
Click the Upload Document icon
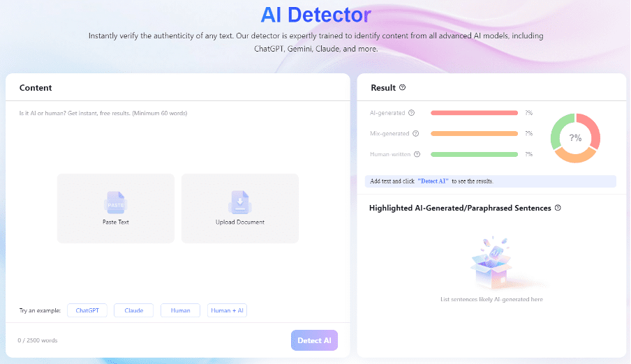[239, 202]
